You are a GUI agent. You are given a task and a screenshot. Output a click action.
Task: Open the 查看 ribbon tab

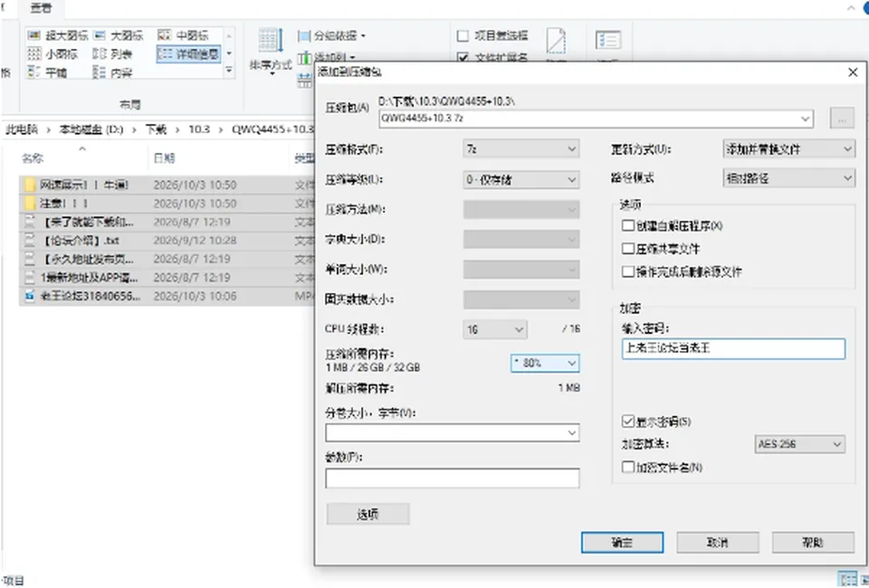41,8
